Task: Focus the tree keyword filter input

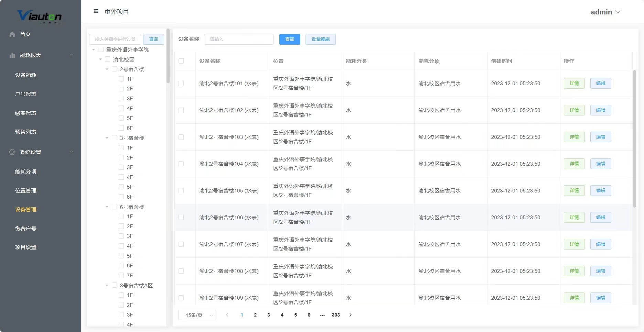Action: tap(115, 39)
